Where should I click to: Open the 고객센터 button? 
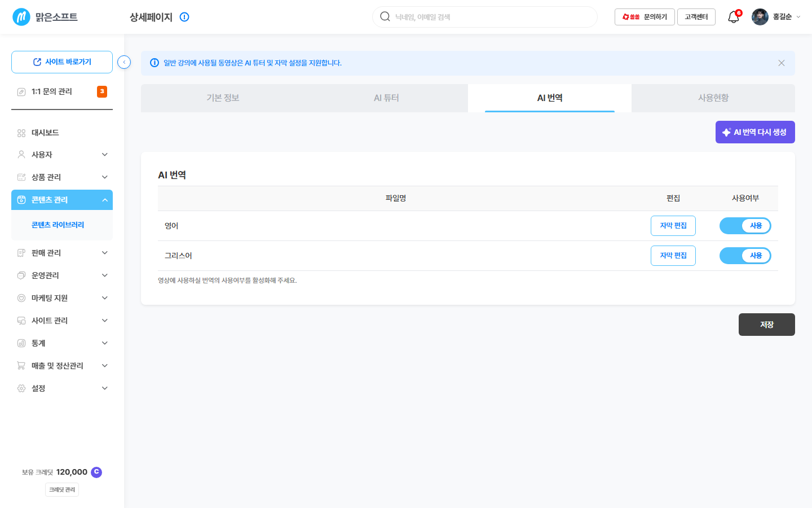tap(696, 17)
